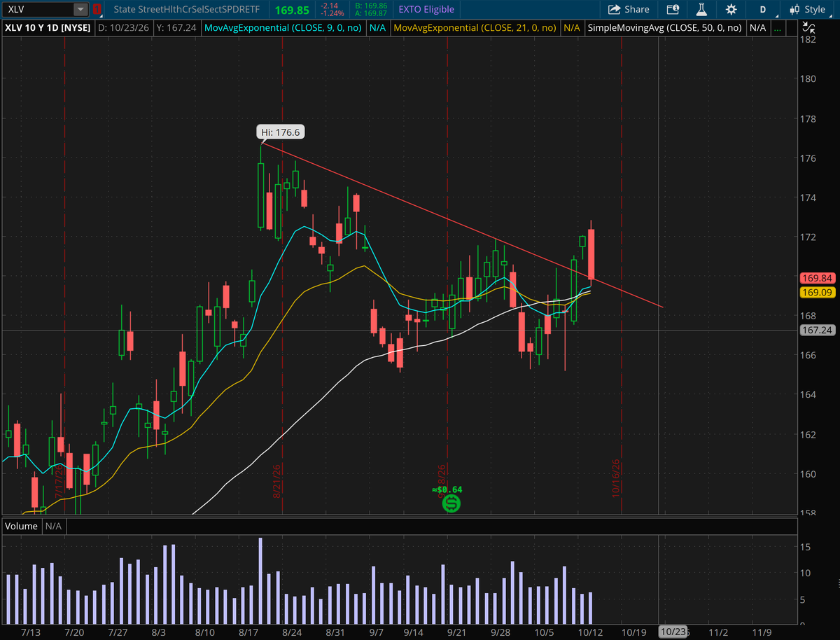Click the 8/21/26 expiration date marker
840x640 pixels.
point(277,480)
